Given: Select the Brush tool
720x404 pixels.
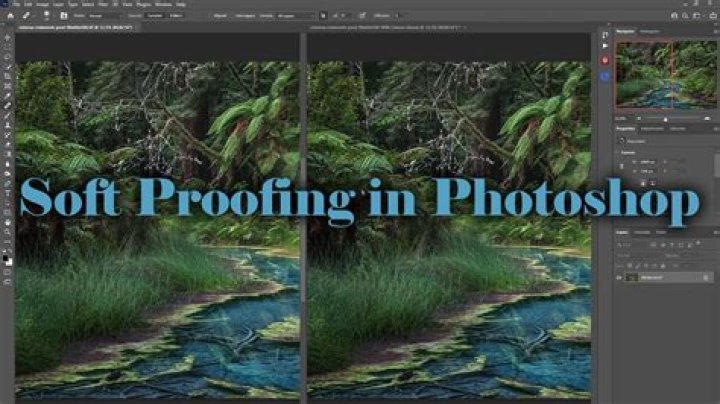Looking at the screenshot, I should (x=7, y=115).
